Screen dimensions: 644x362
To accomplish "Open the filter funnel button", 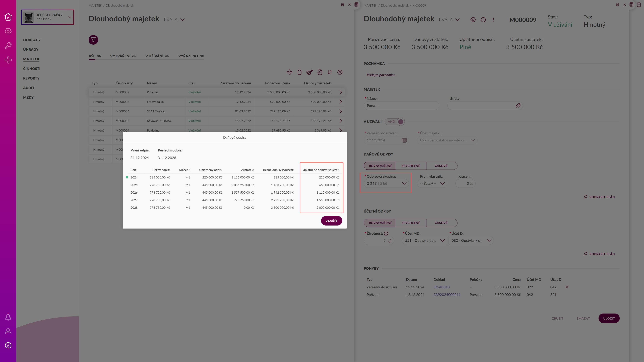I will pyautogui.click(x=93, y=40).
